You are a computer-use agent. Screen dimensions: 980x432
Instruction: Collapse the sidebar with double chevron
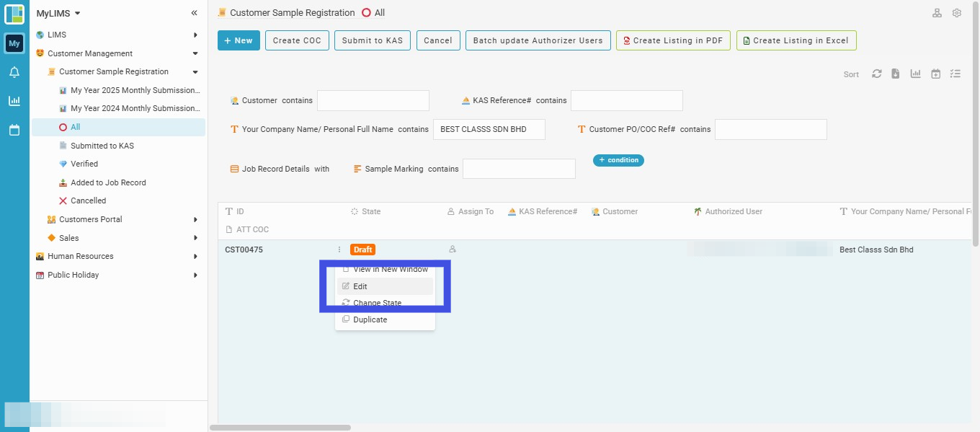pos(194,13)
